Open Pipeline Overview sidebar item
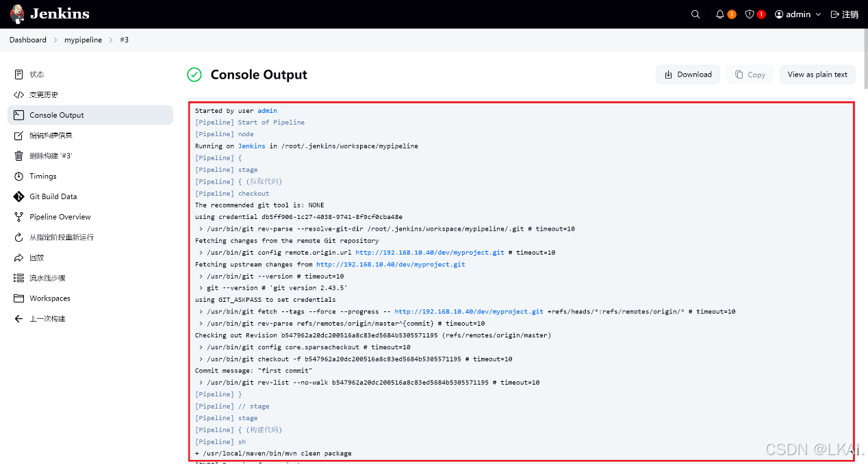Screen dimensions: 868x464 tap(90, 217)
